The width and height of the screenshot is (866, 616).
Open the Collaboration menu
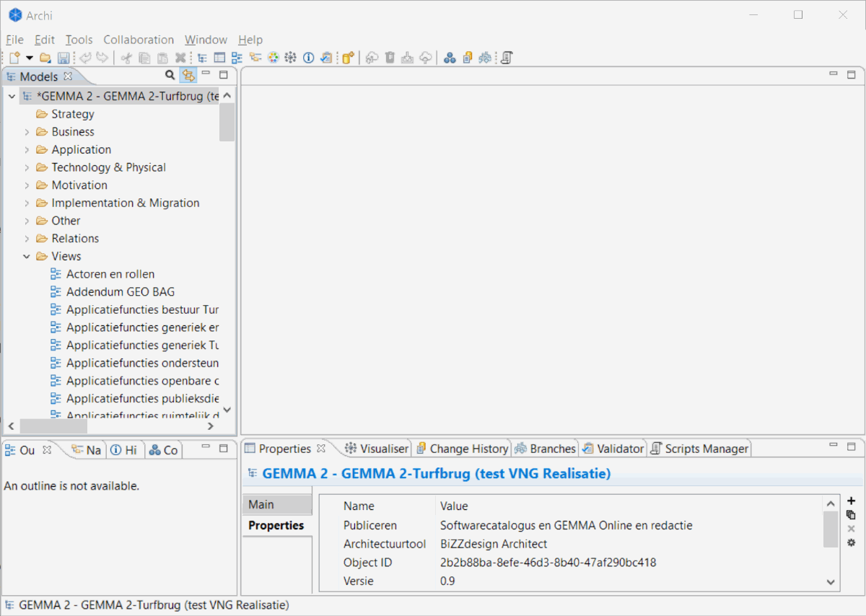[x=139, y=40]
